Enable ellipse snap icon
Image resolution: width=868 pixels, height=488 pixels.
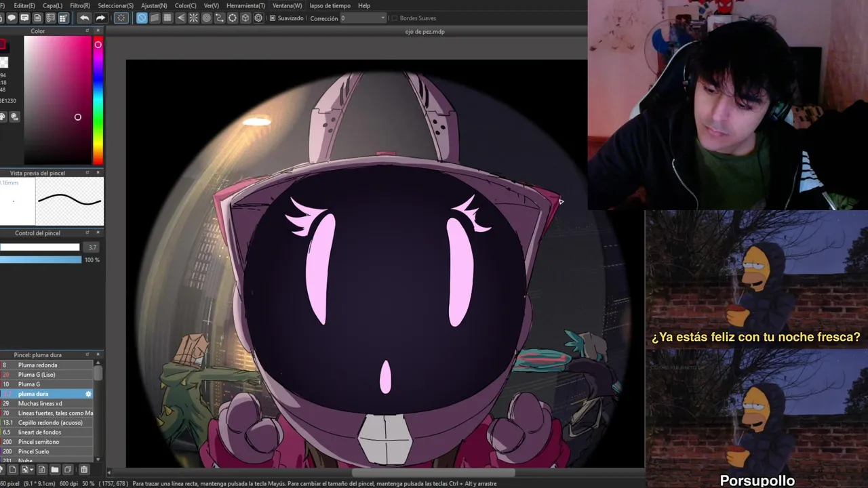click(x=232, y=18)
